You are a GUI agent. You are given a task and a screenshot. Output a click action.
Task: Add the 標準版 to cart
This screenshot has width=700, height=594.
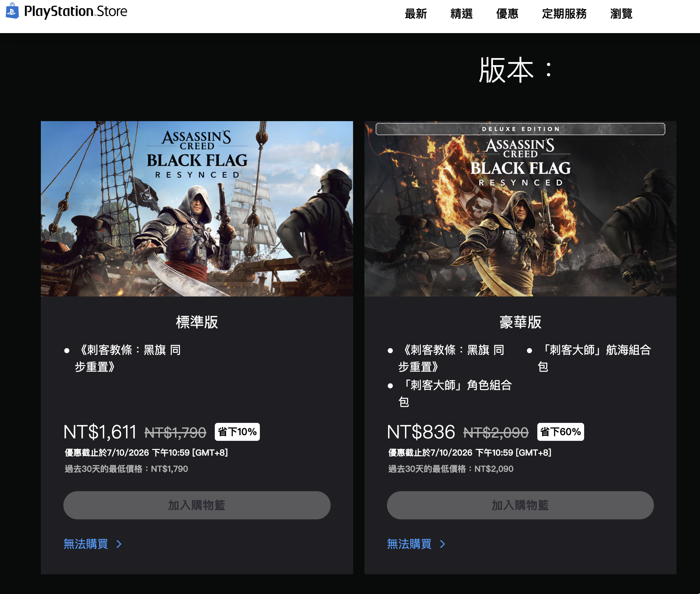pos(197,505)
